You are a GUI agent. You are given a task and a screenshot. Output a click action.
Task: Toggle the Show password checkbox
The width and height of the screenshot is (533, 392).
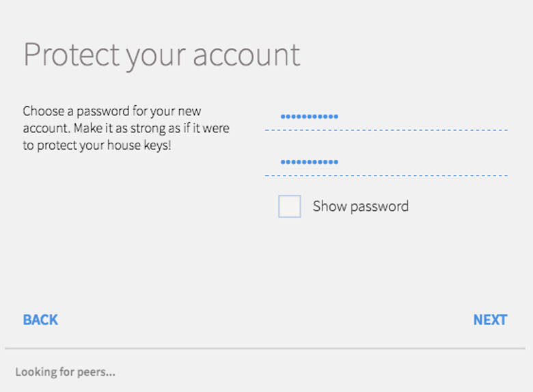(x=289, y=206)
